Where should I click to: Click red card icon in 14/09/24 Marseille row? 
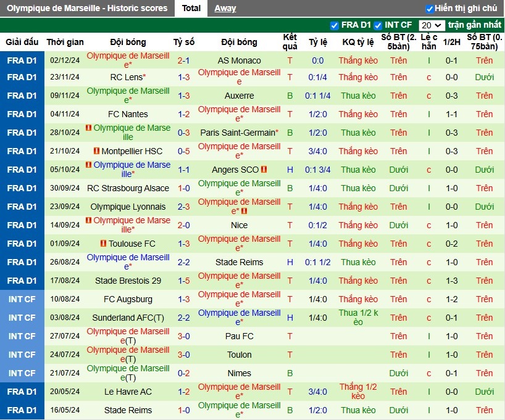pyautogui.click(x=88, y=220)
